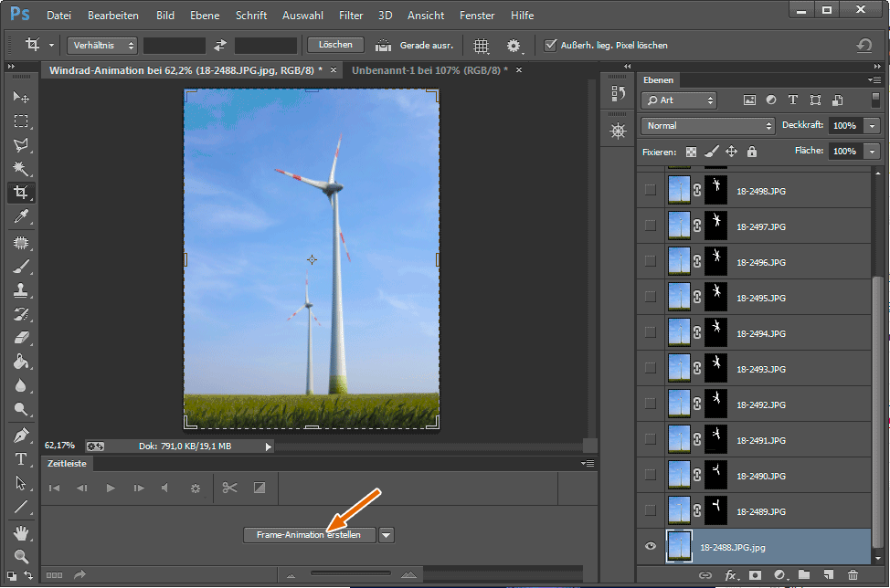Open the Filter menu

pos(351,16)
